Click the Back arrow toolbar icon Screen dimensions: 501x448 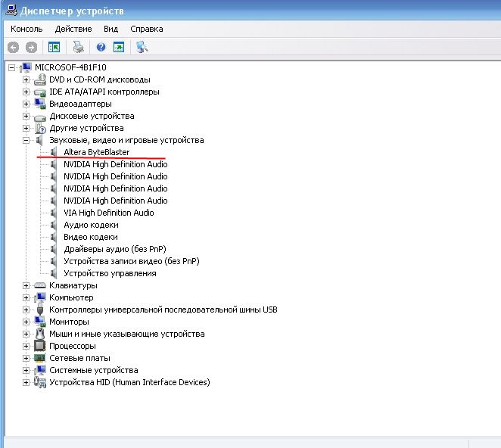(13, 47)
